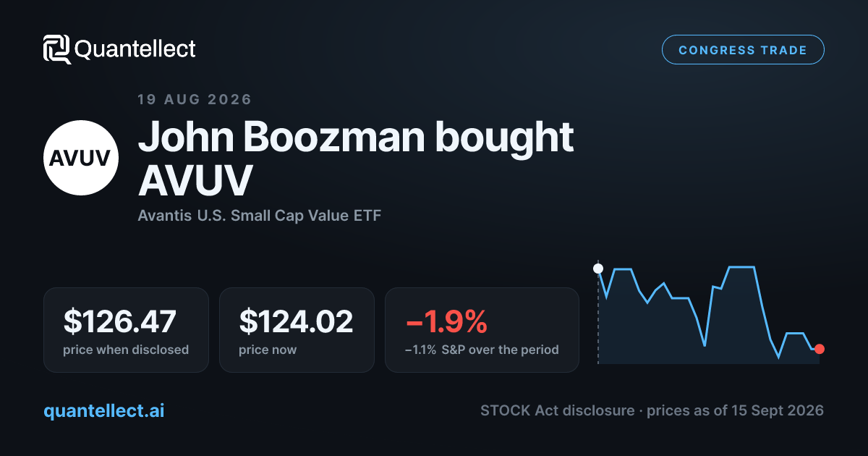Click the Quantellect logo icon
The image size is (868, 456).
[x=56, y=49]
